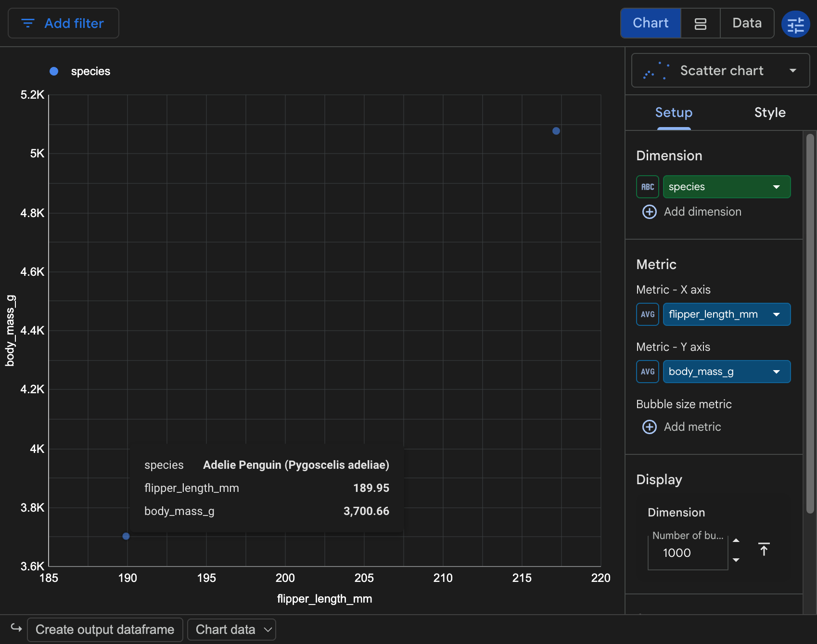Viewport: 817px width, 644px height.
Task: Click the output arrow icon at bottom left
Action: point(16,628)
